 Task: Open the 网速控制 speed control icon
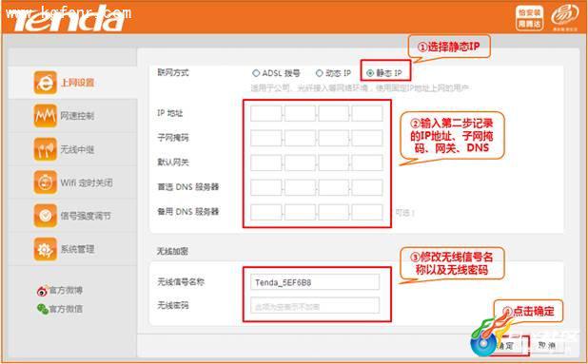click(45, 116)
